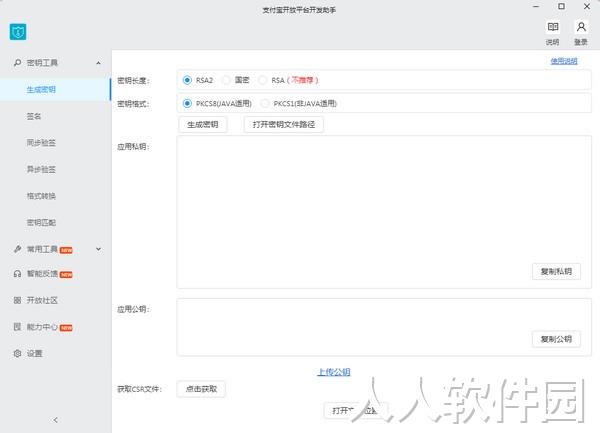Focus the 应用公钥 text area
The height and width of the screenshot is (433, 600).
pos(384,327)
